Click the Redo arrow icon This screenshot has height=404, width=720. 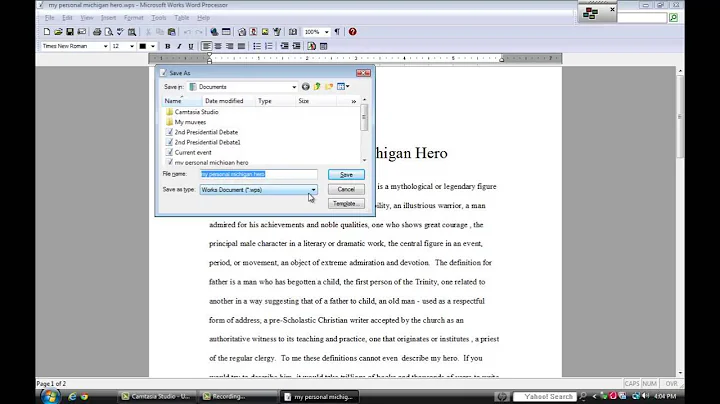click(198, 32)
